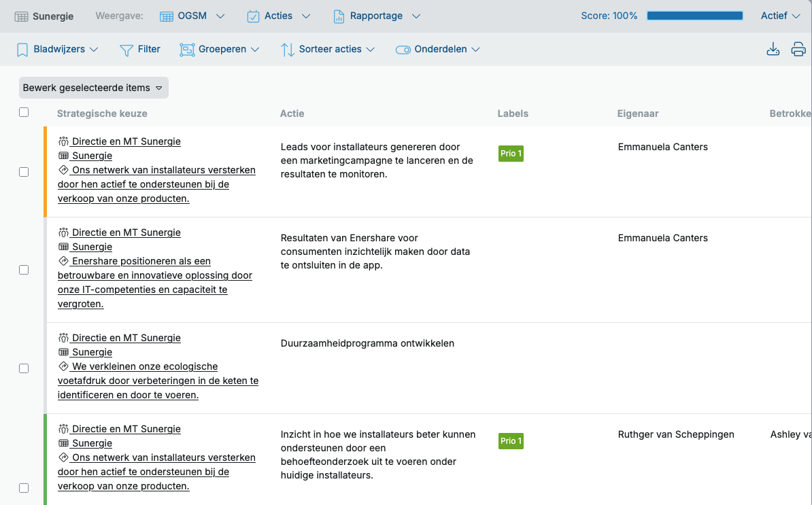Open the OGSM view menu
Image resolution: width=812 pixels, height=505 pixels.
[192, 16]
